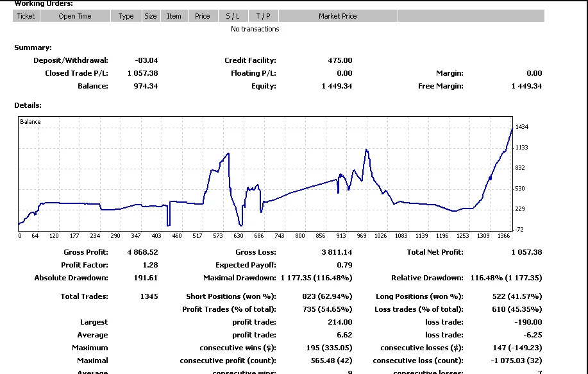Screen dimensions: 588x374
Task: Select the Credit Facility value 475.00
Action: pyautogui.click(x=340, y=60)
